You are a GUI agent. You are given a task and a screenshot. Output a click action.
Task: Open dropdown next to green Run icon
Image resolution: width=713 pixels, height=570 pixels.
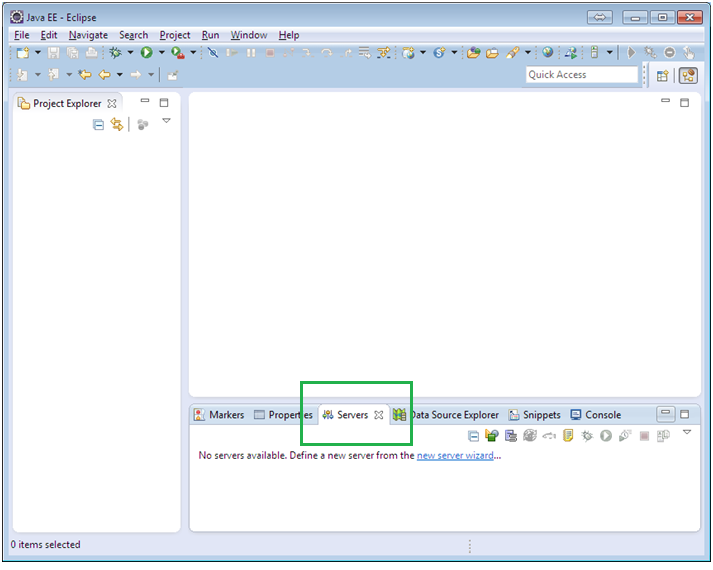[161, 53]
